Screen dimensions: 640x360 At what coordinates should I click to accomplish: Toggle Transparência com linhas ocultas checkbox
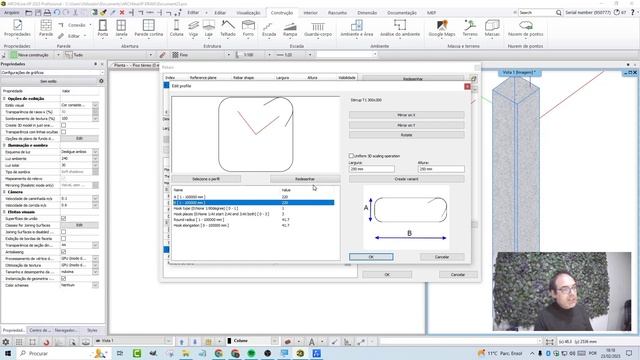(63, 132)
